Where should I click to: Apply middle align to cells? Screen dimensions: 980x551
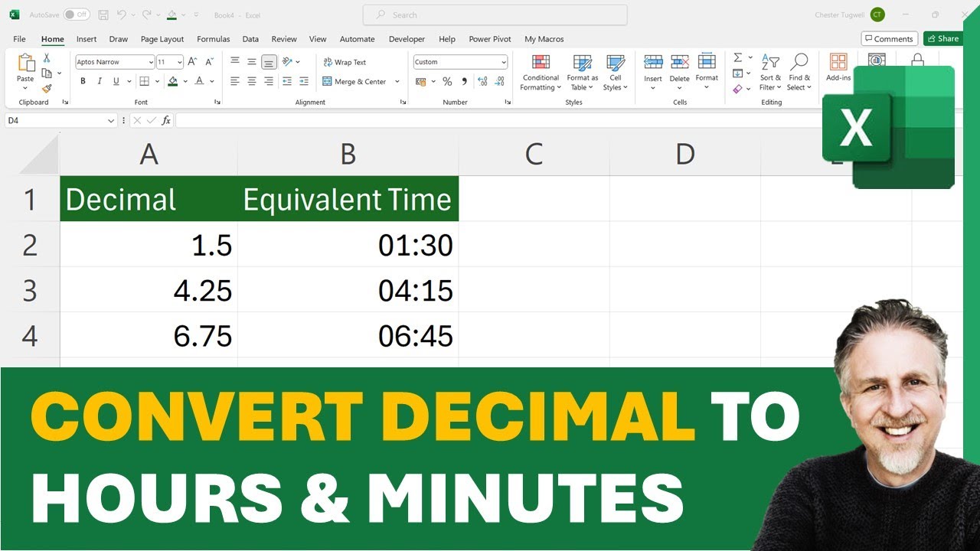pyautogui.click(x=252, y=62)
